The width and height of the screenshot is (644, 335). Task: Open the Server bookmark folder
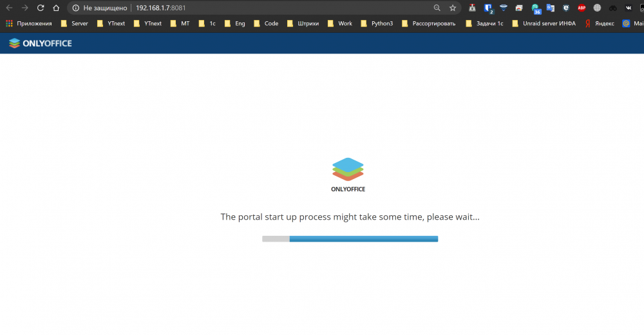74,23
